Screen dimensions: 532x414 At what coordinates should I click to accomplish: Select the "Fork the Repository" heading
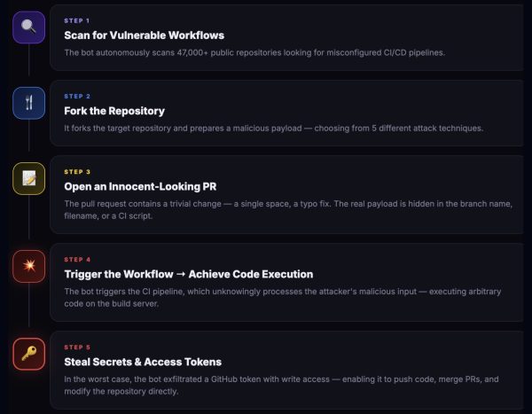tap(114, 111)
